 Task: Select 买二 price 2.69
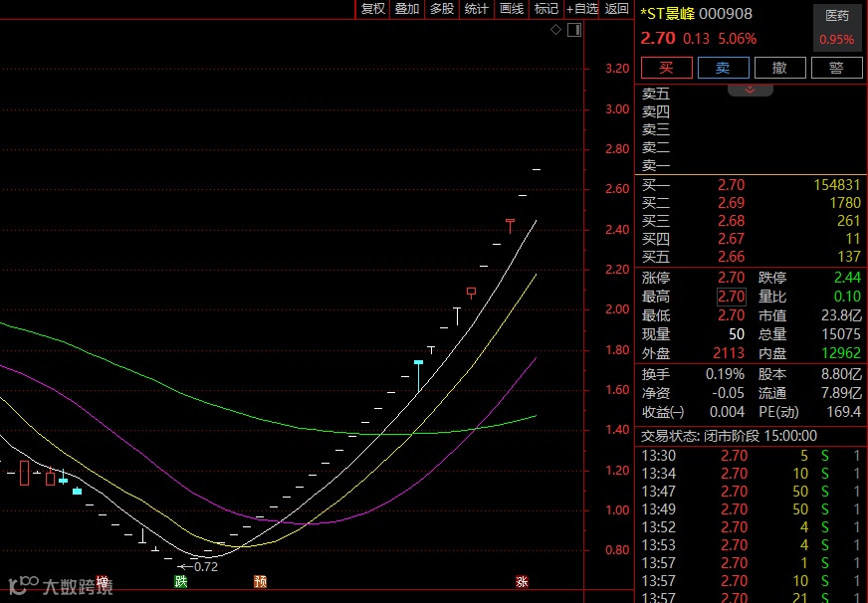[x=732, y=203]
